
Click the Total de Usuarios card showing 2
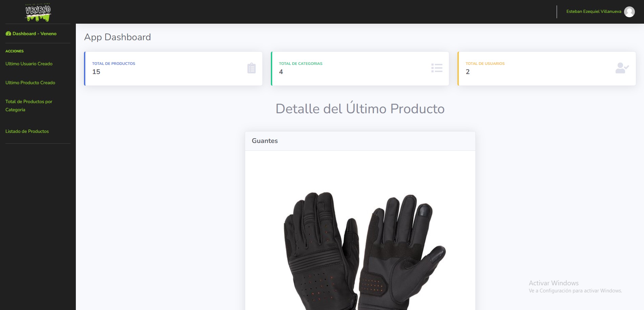[x=546, y=69]
